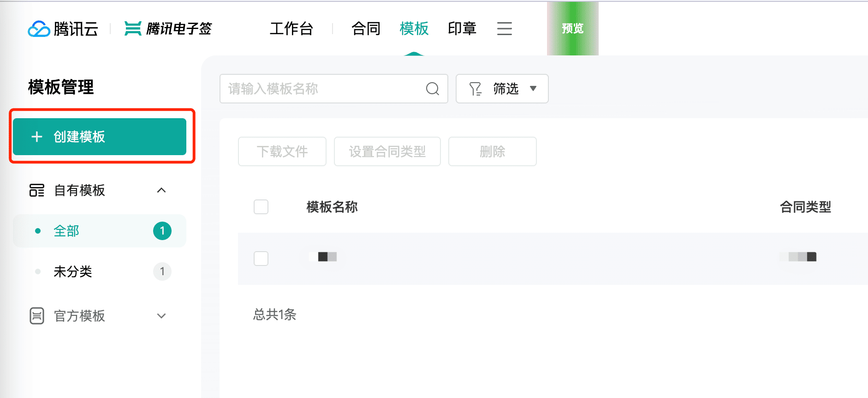Click the 官方模板 document icon
Screen dimensions: 868x398
point(37,316)
